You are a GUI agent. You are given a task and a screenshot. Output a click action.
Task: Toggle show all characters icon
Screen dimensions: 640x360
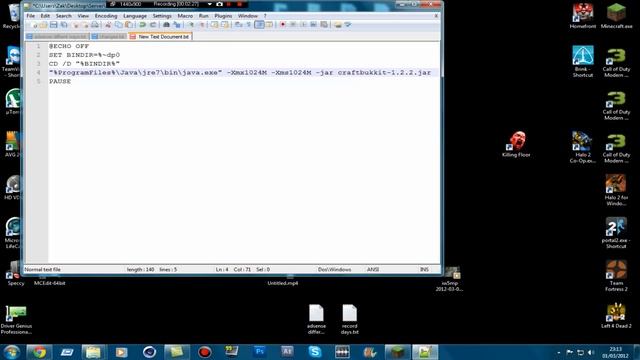tap(249, 25)
